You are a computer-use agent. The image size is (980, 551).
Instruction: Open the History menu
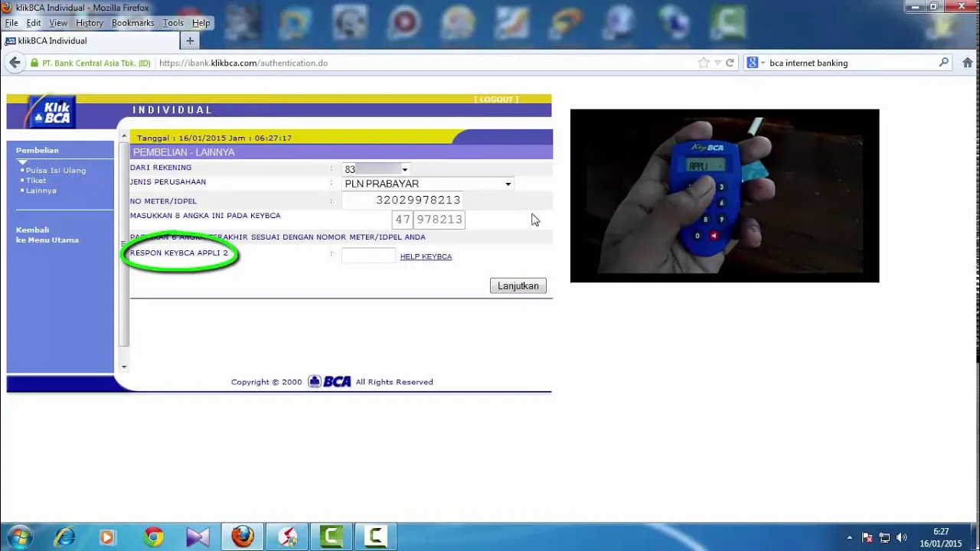(90, 23)
